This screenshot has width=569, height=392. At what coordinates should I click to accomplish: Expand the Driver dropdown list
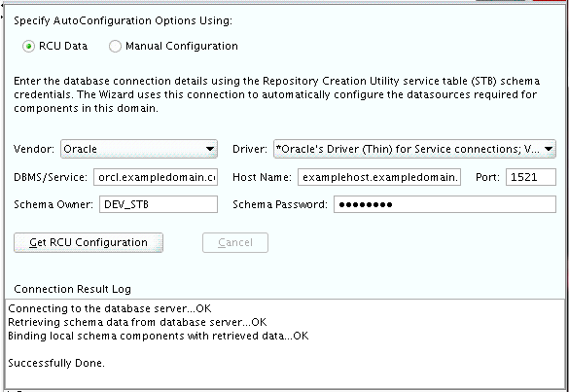[x=414, y=149]
